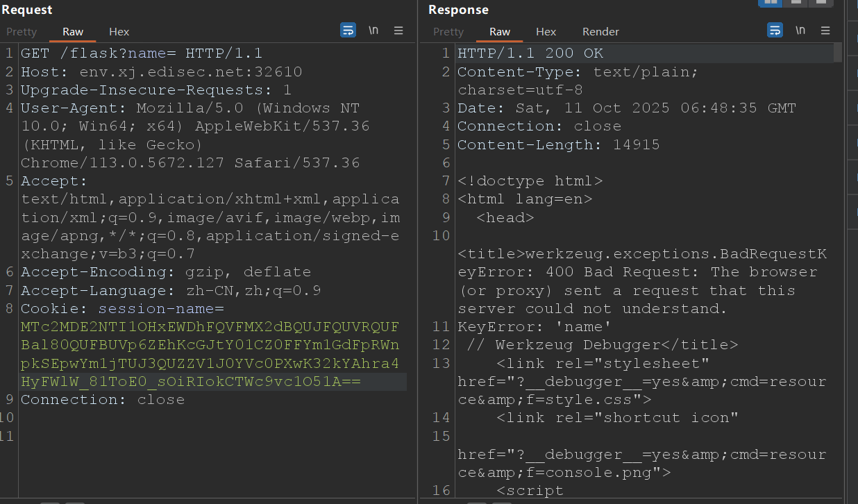Select the Raw tab in Request panel
858x504 pixels.
pos(73,32)
